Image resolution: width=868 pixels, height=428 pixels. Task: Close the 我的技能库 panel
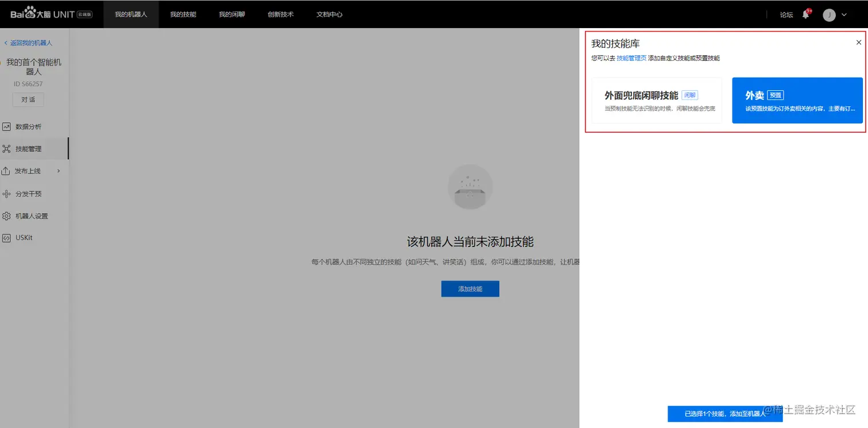[859, 43]
